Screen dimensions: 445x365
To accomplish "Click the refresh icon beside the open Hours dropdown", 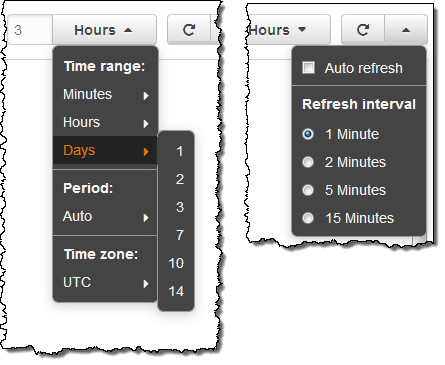I will click(189, 30).
